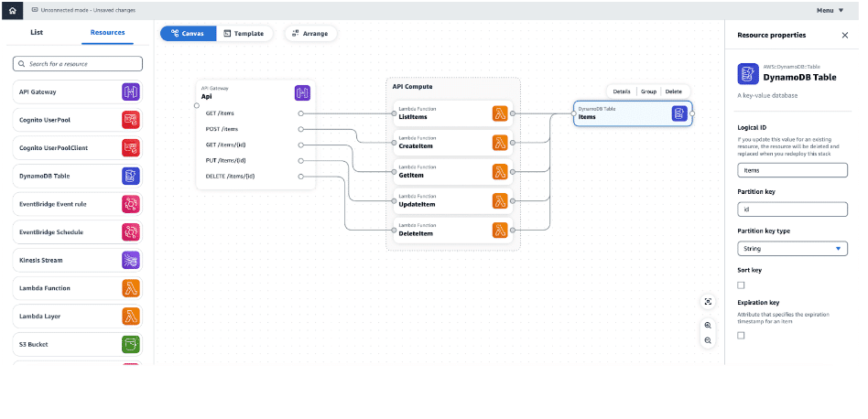Click the Search for a resource field
This screenshot has height=419, width=868.
pyautogui.click(x=78, y=64)
